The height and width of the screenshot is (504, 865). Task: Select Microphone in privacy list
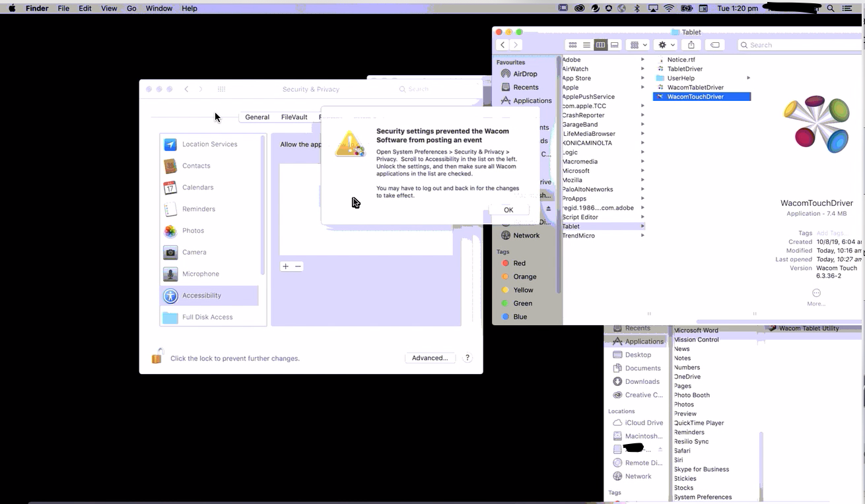click(x=209, y=274)
